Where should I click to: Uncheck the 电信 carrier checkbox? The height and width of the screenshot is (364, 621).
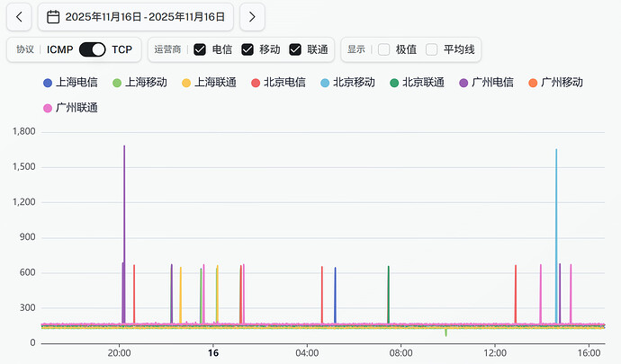pyautogui.click(x=200, y=49)
